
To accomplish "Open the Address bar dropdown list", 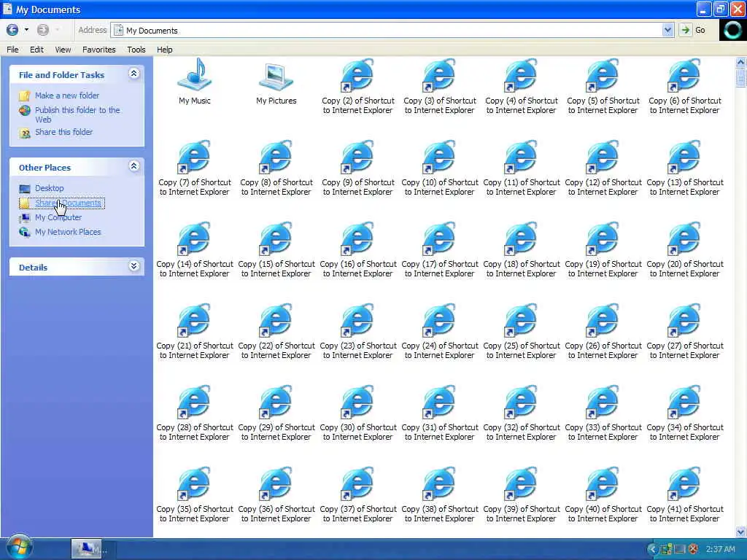I will point(667,30).
